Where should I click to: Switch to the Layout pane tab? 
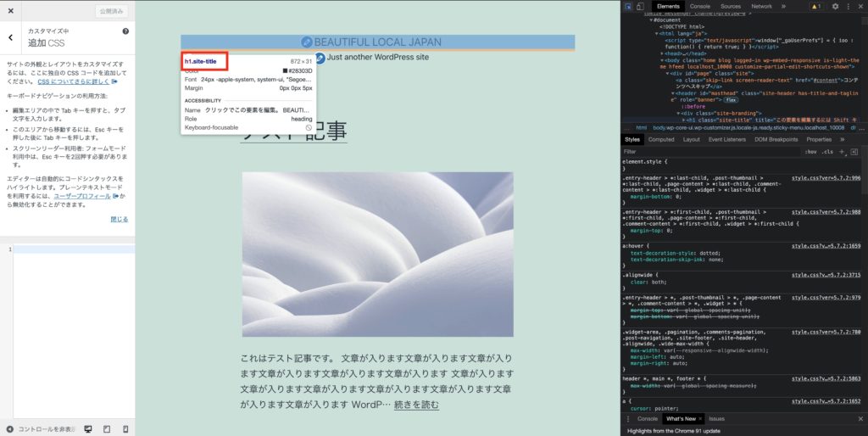click(691, 140)
